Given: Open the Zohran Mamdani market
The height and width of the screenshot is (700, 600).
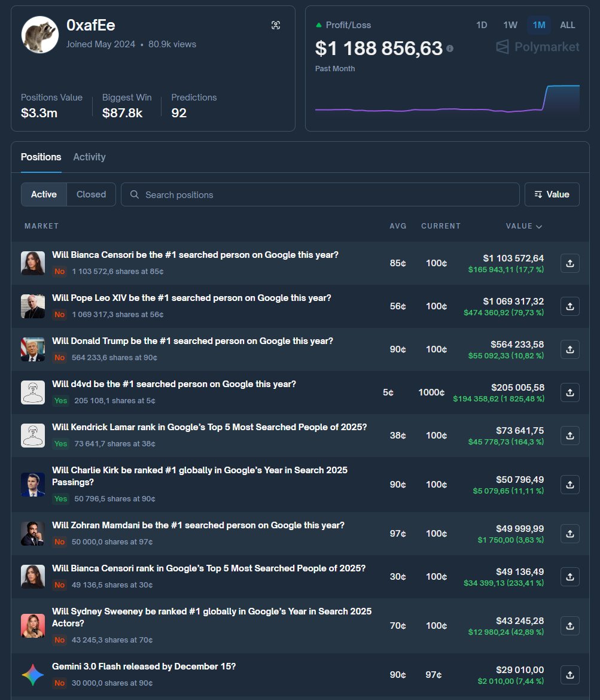Looking at the screenshot, I should [x=198, y=525].
